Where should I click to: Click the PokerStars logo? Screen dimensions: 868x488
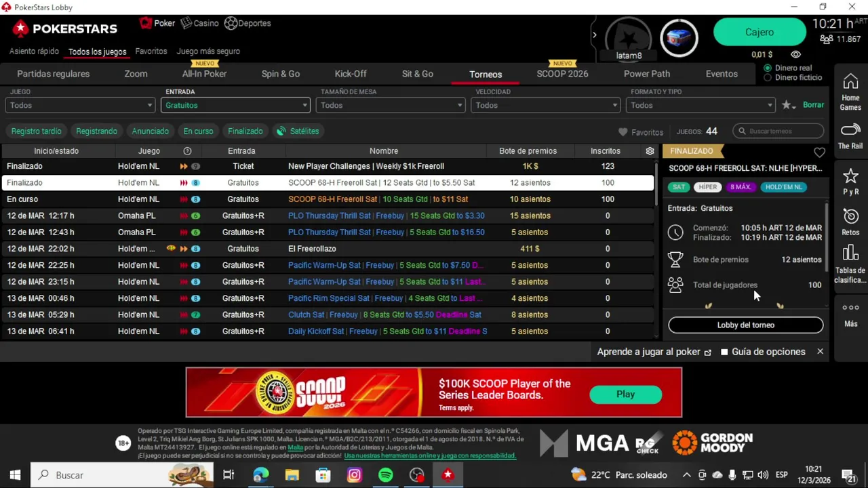(x=65, y=28)
